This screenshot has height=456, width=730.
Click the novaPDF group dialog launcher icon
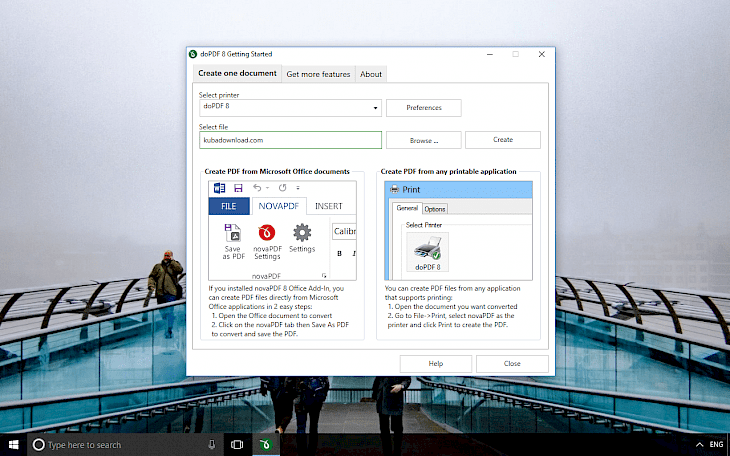coord(324,276)
